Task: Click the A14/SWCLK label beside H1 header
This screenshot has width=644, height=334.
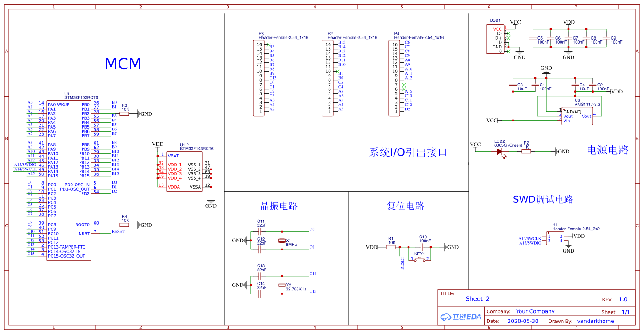Action: (x=530, y=239)
